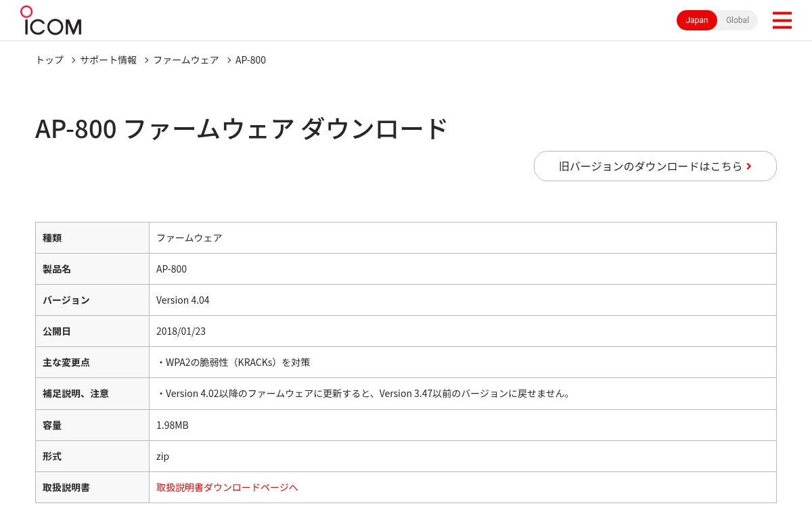This screenshot has width=812, height=512.
Task: Click the 主な変更点 row label
Action: click(x=66, y=362)
